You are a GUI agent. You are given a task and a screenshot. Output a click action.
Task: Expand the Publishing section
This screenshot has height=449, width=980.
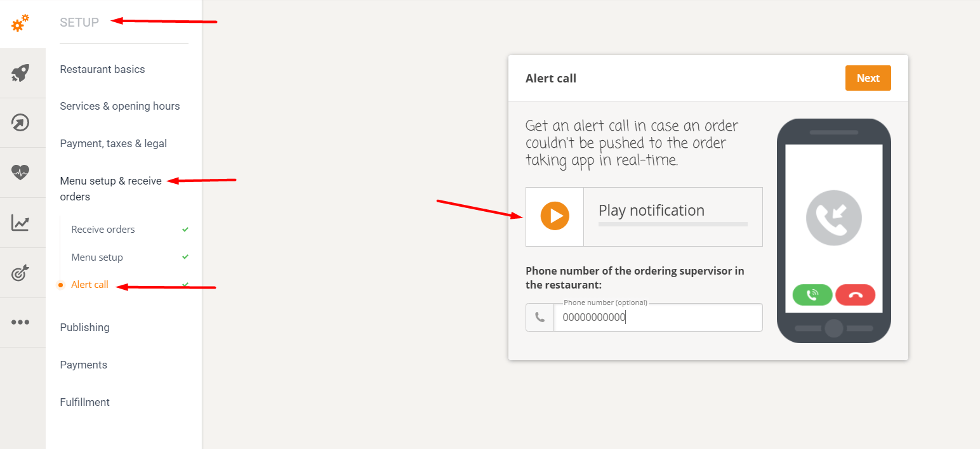(x=84, y=327)
